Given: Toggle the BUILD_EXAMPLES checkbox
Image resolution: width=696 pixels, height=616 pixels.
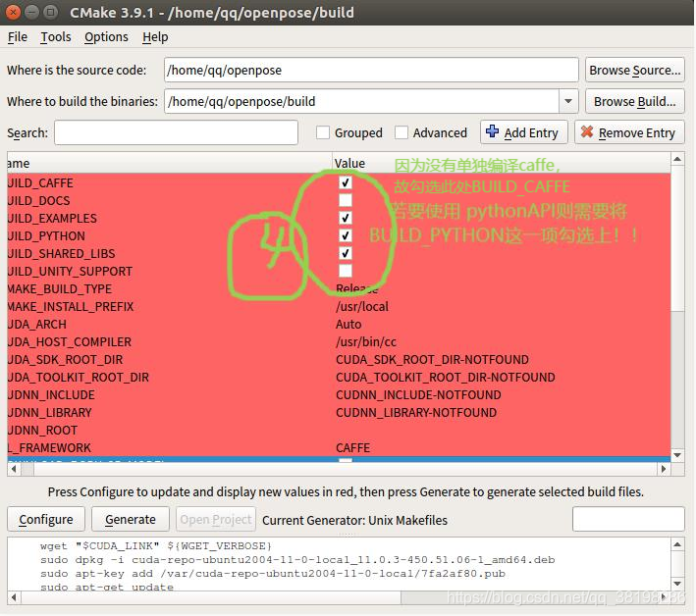Looking at the screenshot, I should click(x=346, y=218).
